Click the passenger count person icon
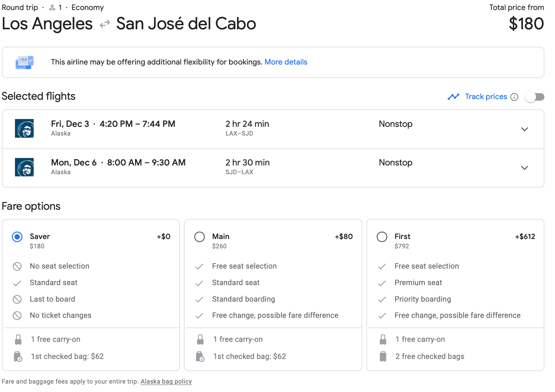The height and width of the screenshot is (392, 555). coord(52,7)
